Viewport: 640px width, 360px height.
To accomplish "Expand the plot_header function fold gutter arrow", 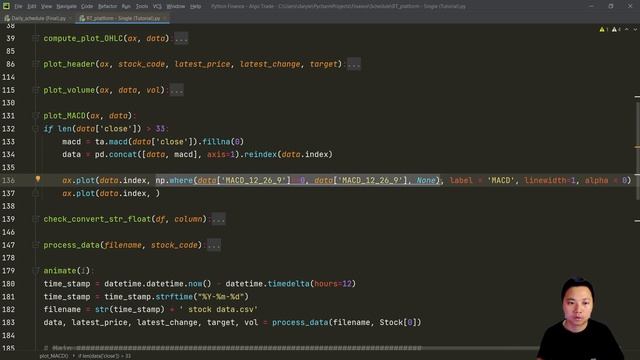I will point(36,64).
